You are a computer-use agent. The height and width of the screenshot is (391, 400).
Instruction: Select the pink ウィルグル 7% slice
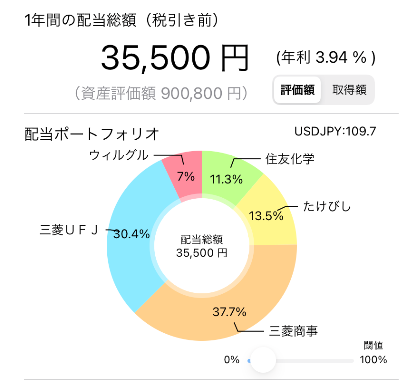coord(185,176)
